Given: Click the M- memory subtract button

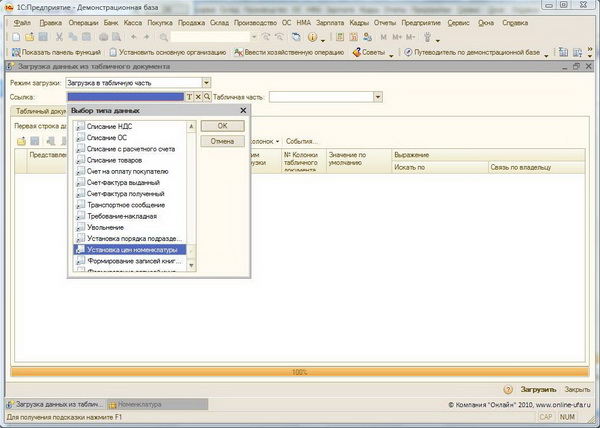Looking at the screenshot, I should [410, 37].
